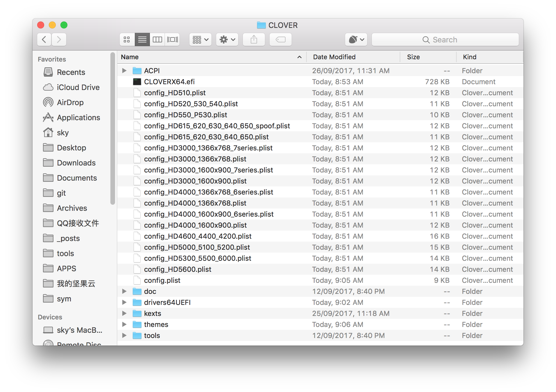Select the config.plist file

tap(320, 280)
